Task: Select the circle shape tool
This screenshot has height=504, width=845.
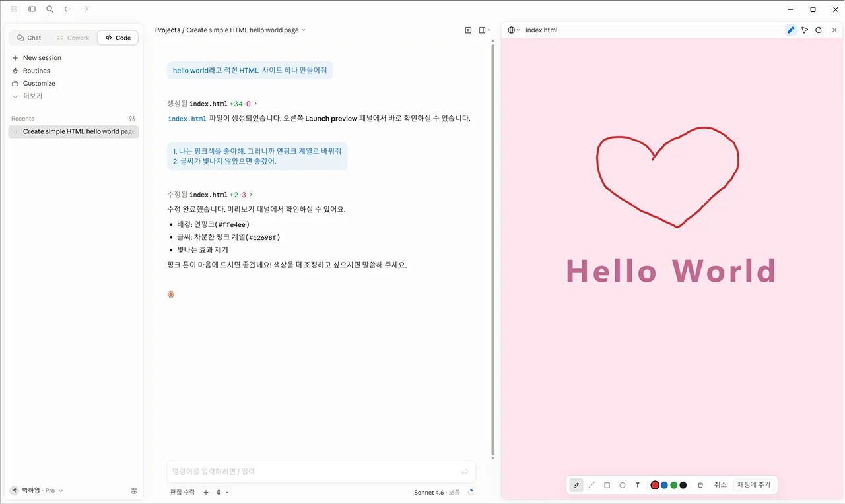Action: click(622, 485)
